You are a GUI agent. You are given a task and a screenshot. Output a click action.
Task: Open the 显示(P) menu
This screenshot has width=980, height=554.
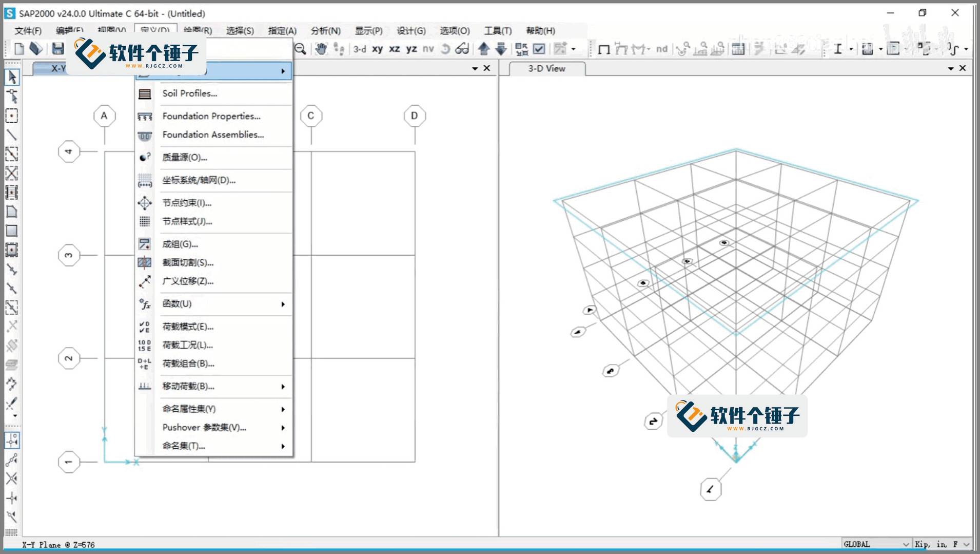tap(368, 31)
